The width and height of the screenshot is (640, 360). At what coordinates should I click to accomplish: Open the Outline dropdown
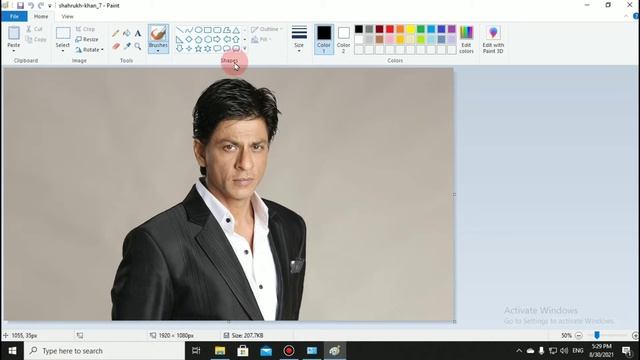pos(267,29)
